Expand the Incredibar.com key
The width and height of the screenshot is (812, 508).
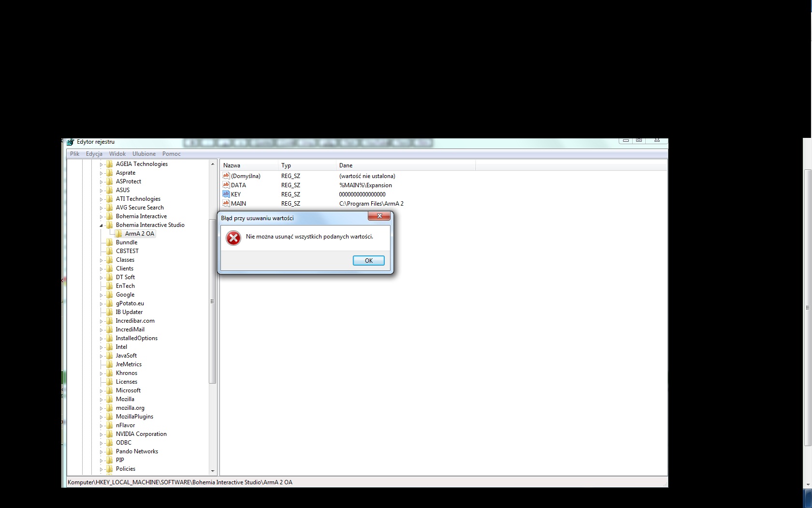(101, 321)
